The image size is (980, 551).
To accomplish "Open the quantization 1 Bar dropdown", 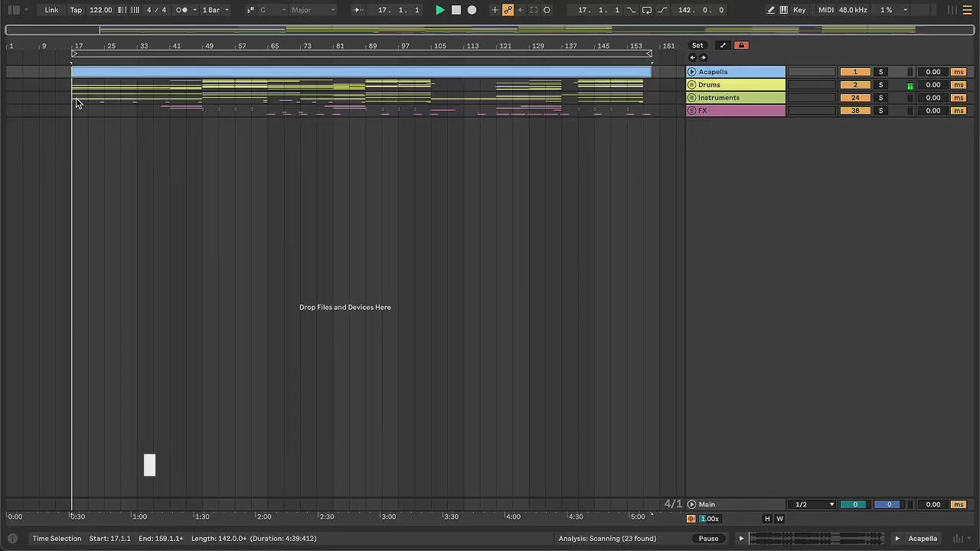I will [x=215, y=10].
